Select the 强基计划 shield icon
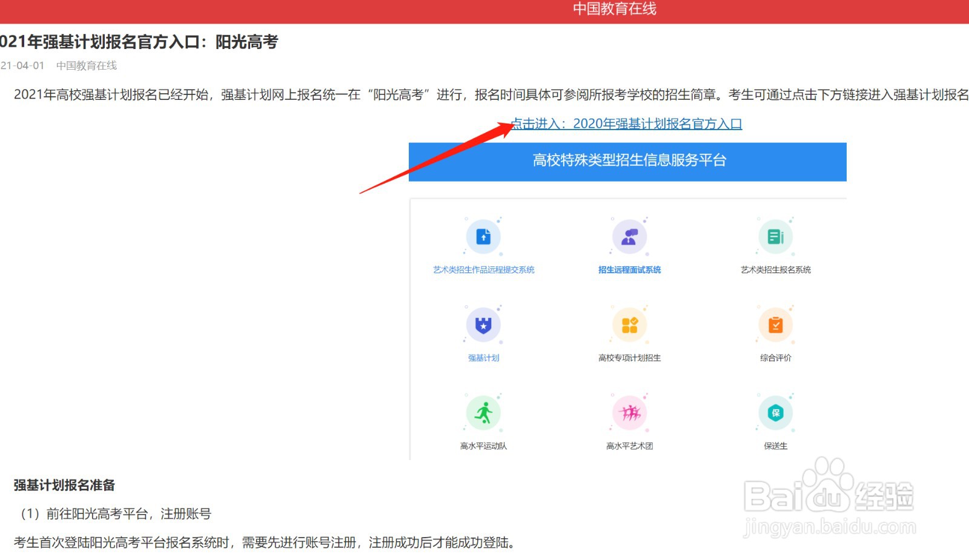Viewport: 969px width, 560px height. (x=483, y=325)
